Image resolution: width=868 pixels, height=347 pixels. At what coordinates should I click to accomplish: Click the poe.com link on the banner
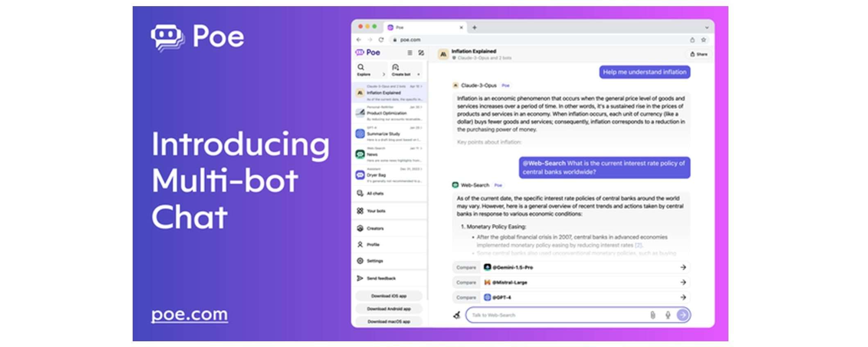190,314
